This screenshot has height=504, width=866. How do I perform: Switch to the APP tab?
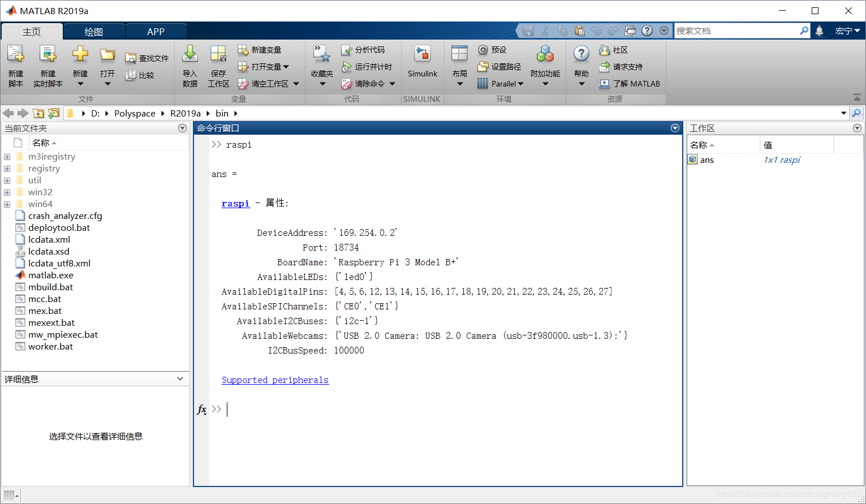coord(156,32)
